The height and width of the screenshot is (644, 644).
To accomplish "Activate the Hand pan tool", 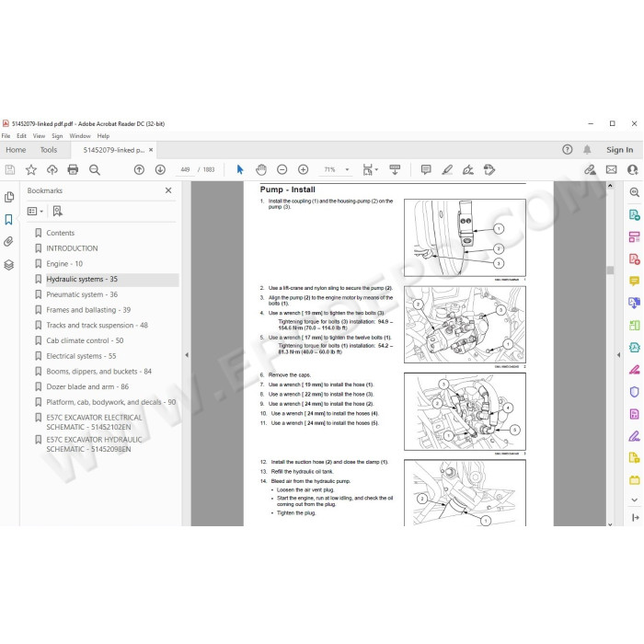I will click(x=261, y=169).
